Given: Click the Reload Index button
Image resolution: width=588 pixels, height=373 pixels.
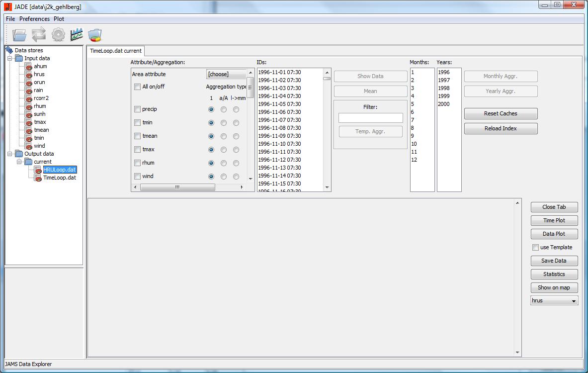Looking at the screenshot, I should click(501, 128).
